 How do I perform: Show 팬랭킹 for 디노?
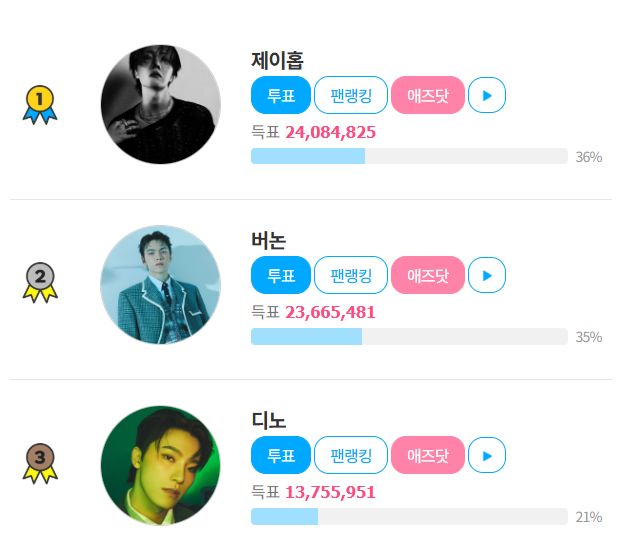[351, 456]
